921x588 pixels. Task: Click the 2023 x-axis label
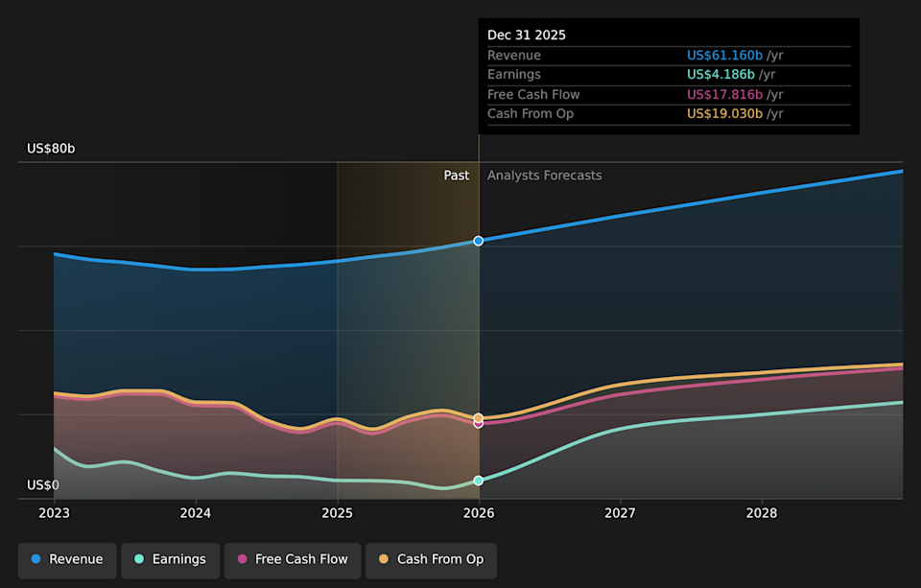pos(55,512)
